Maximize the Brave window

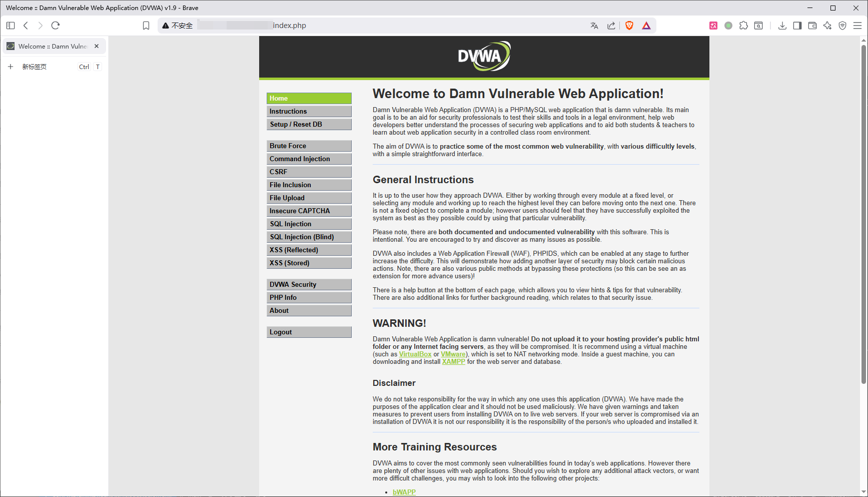(x=833, y=8)
